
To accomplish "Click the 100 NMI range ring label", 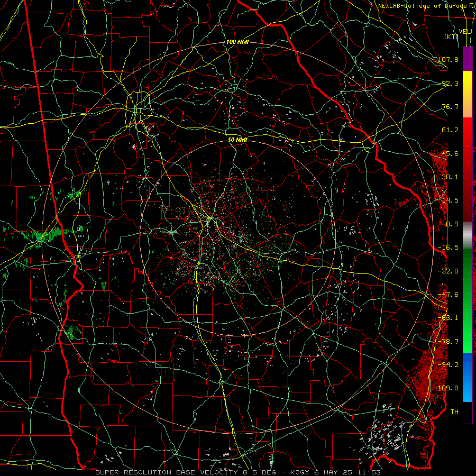I will pyautogui.click(x=237, y=42).
